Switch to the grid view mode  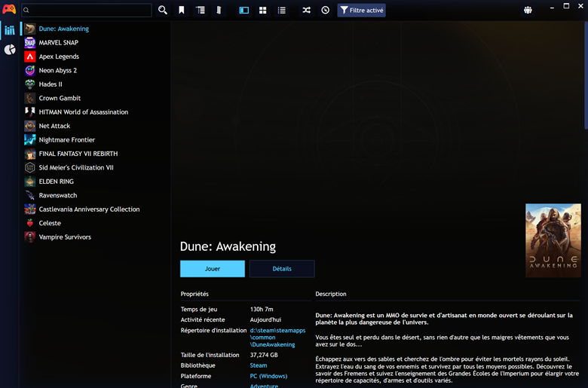pyautogui.click(x=263, y=11)
